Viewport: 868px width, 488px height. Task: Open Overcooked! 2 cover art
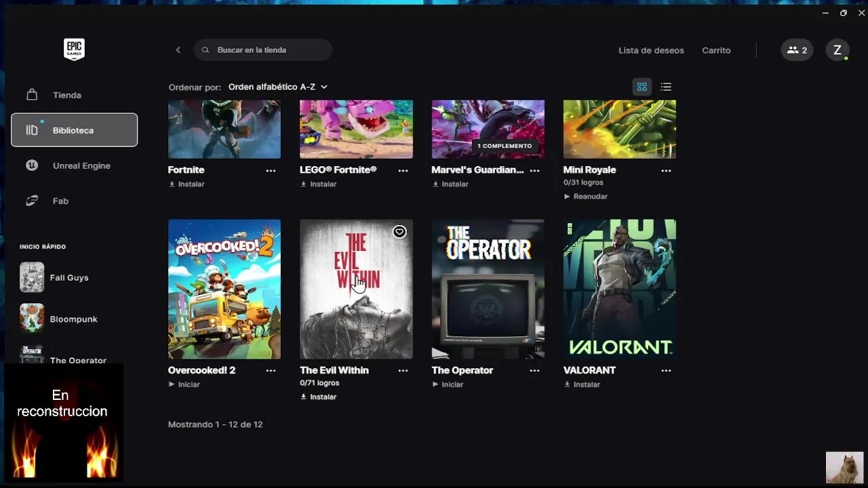coord(224,289)
